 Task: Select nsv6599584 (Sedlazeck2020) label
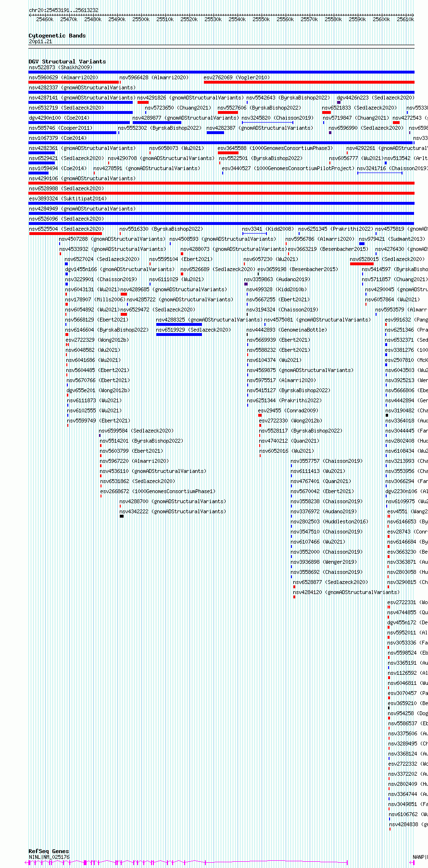[x=137, y=431]
